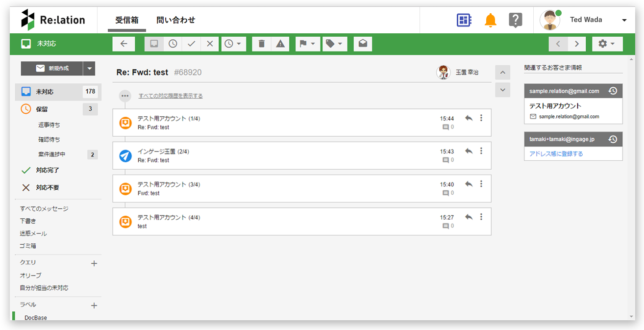
Task: Switch to the 問い合わせ tab
Action: tap(175, 20)
